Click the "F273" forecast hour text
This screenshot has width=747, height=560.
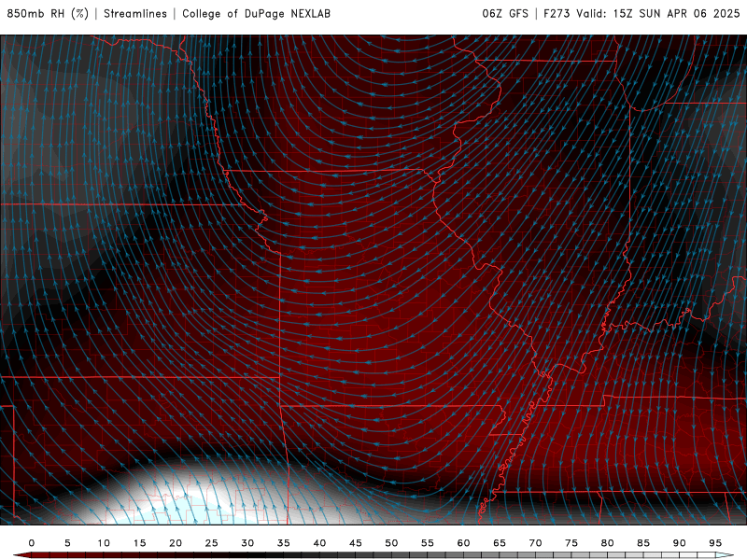(557, 14)
